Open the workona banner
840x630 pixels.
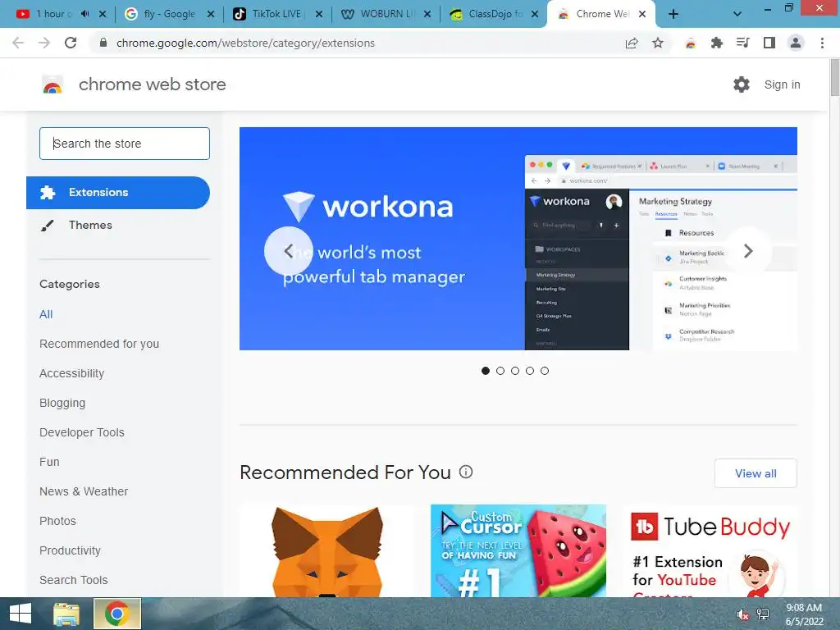tap(518, 239)
